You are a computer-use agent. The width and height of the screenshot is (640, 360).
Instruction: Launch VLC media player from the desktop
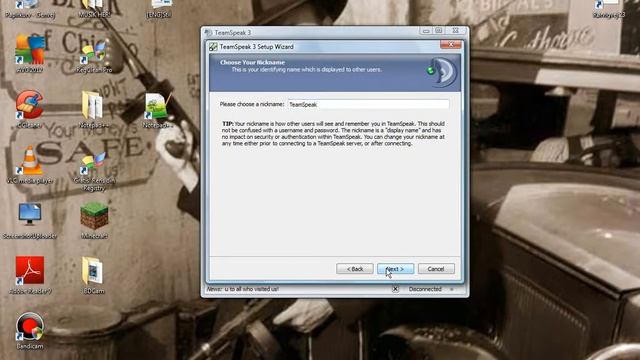tap(30, 164)
